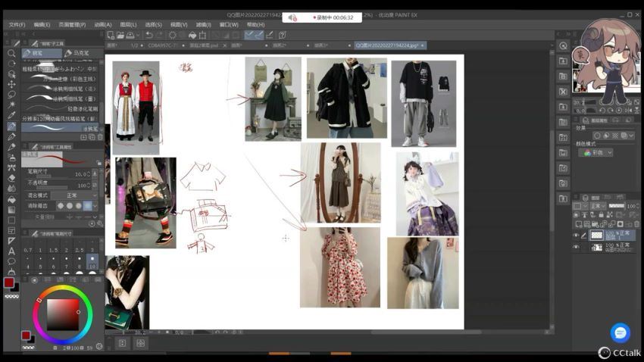
Task: Hide the bottom image layer via eye
Action: pos(576,247)
